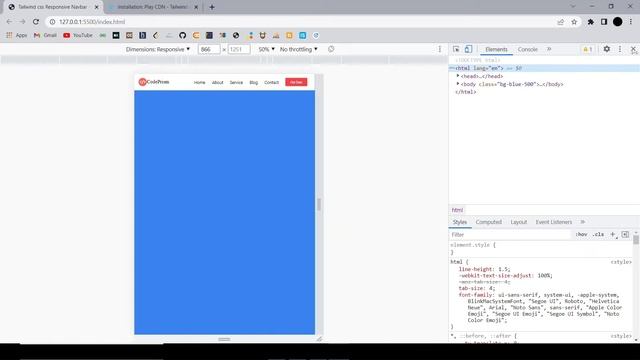
Task: Click the viewport right-edge resize handle
Action: (319, 204)
